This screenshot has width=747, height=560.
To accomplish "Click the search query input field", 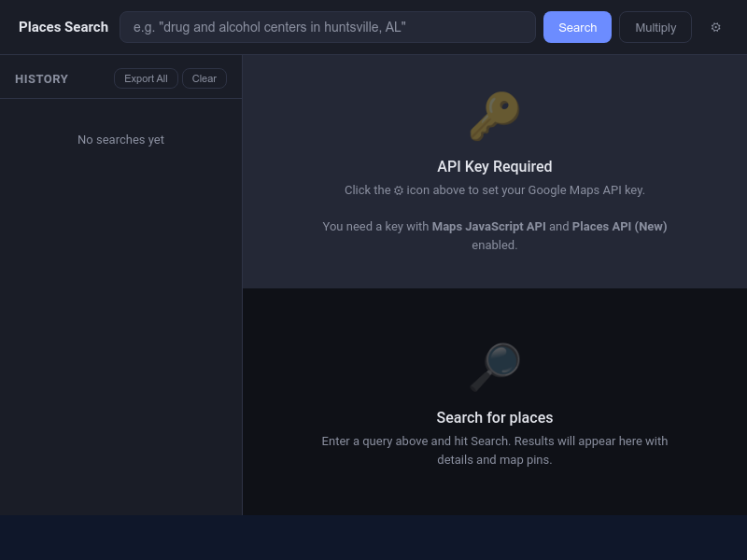I will [327, 27].
